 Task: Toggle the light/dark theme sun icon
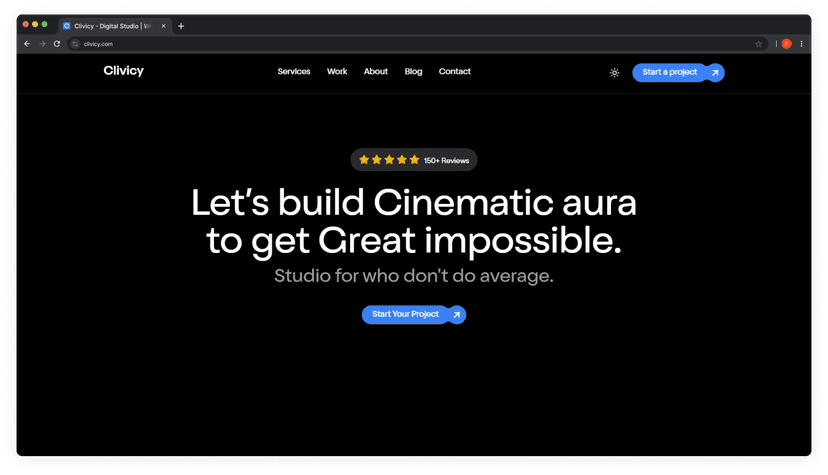point(614,73)
